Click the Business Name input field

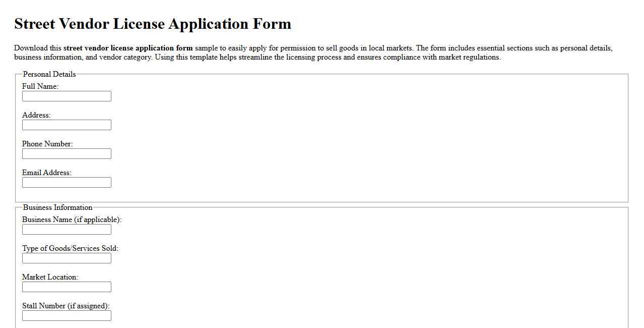[x=66, y=229]
